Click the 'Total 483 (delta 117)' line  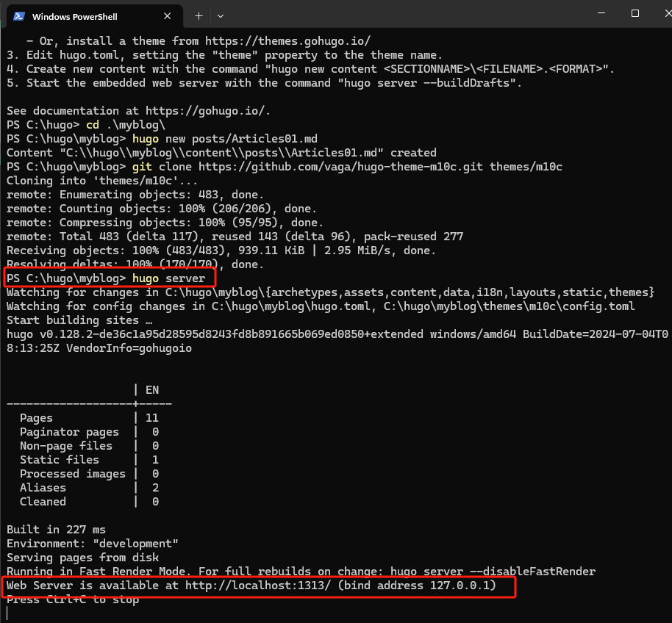pos(235,237)
